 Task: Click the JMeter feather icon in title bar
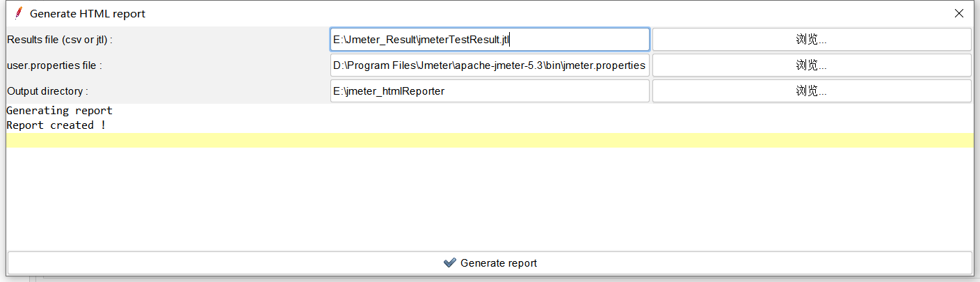click(17, 13)
